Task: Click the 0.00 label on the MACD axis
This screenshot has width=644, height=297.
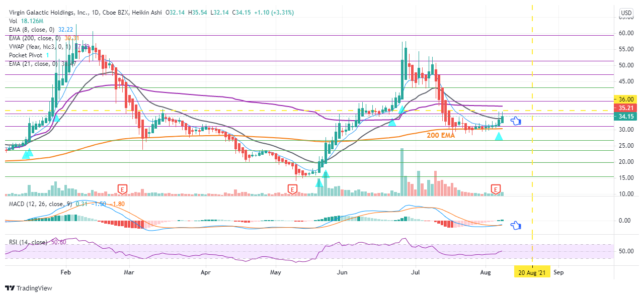Action: (626, 221)
